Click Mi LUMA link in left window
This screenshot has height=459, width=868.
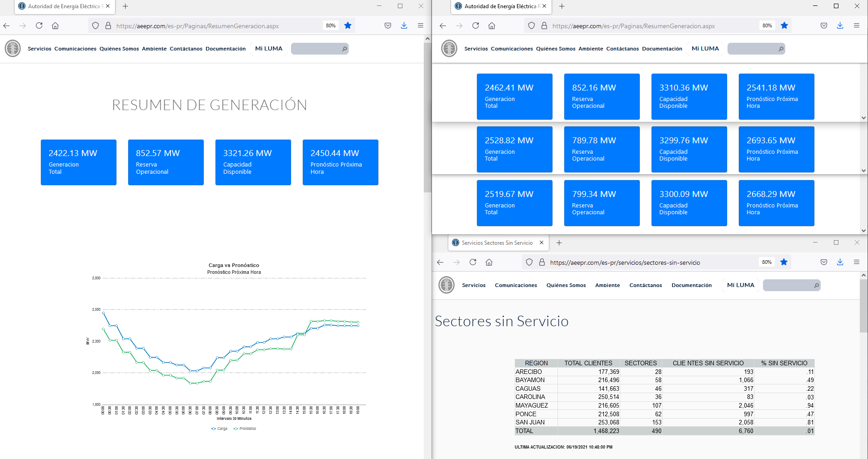point(269,49)
